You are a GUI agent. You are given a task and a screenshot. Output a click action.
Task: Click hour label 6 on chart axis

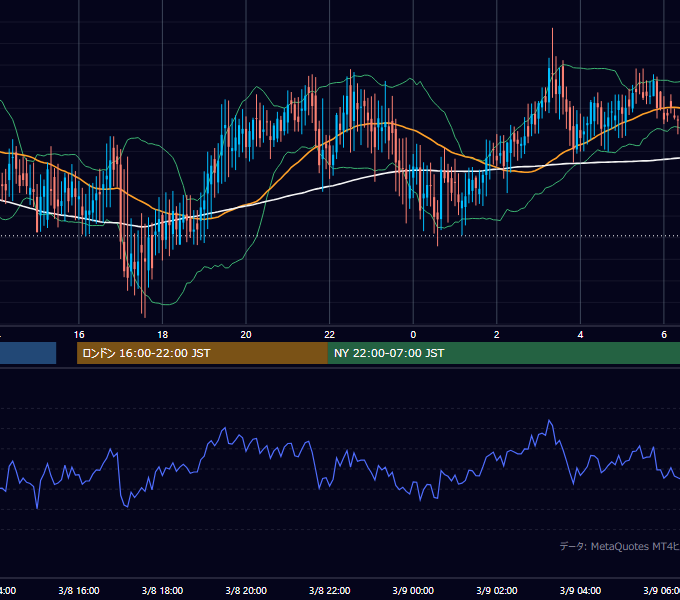664,335
